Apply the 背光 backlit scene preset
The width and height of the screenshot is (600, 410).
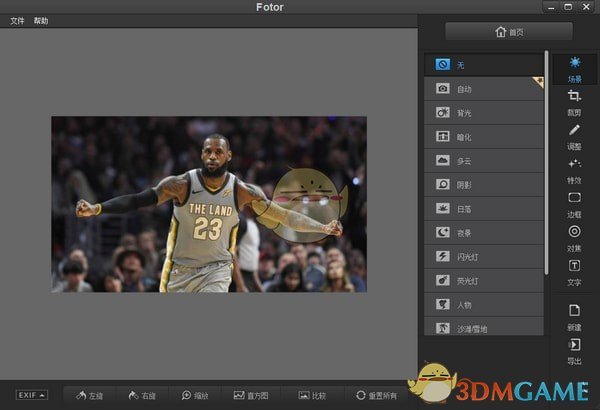(x=484, y=113)
